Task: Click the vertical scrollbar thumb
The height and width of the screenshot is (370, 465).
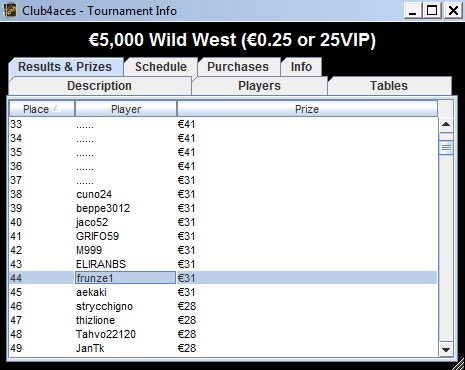Action: coord(446,147)
